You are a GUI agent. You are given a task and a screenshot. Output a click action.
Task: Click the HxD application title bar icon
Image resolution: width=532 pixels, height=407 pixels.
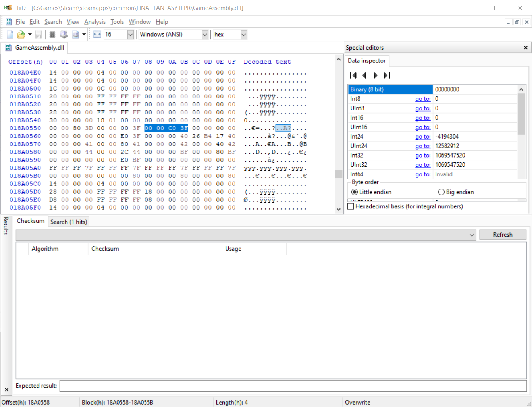[x=8, y=8]
